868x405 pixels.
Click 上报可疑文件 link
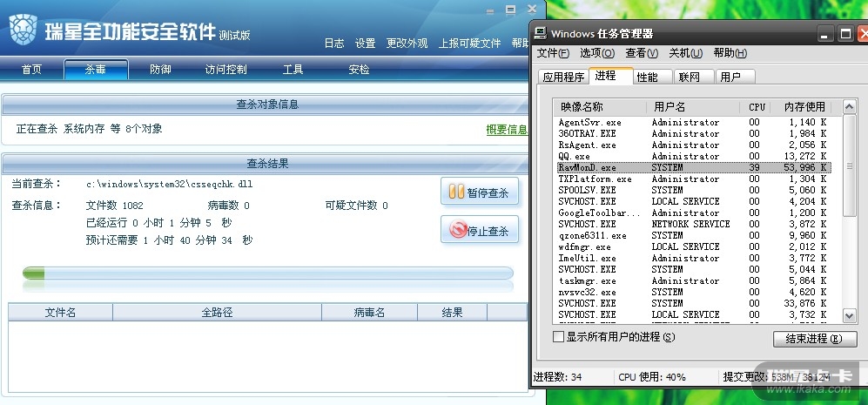(x=469, y=44)
